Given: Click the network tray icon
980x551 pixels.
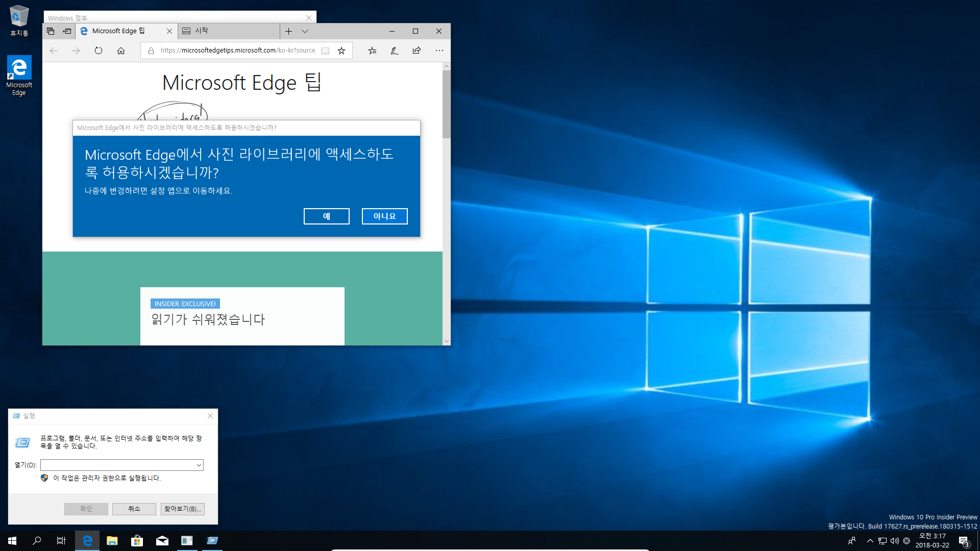Looking at the screenshot, I should (x=882, y=541).
